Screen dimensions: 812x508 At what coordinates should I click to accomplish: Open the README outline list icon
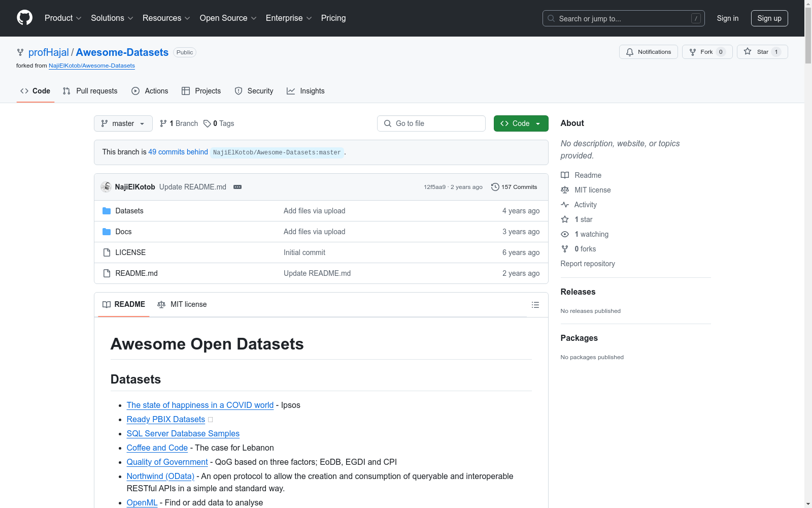click(x=535, y=305)
